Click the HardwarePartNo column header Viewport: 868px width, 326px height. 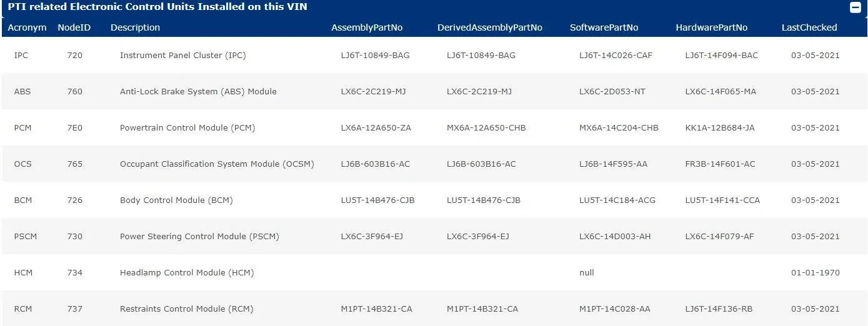(711, 27)
